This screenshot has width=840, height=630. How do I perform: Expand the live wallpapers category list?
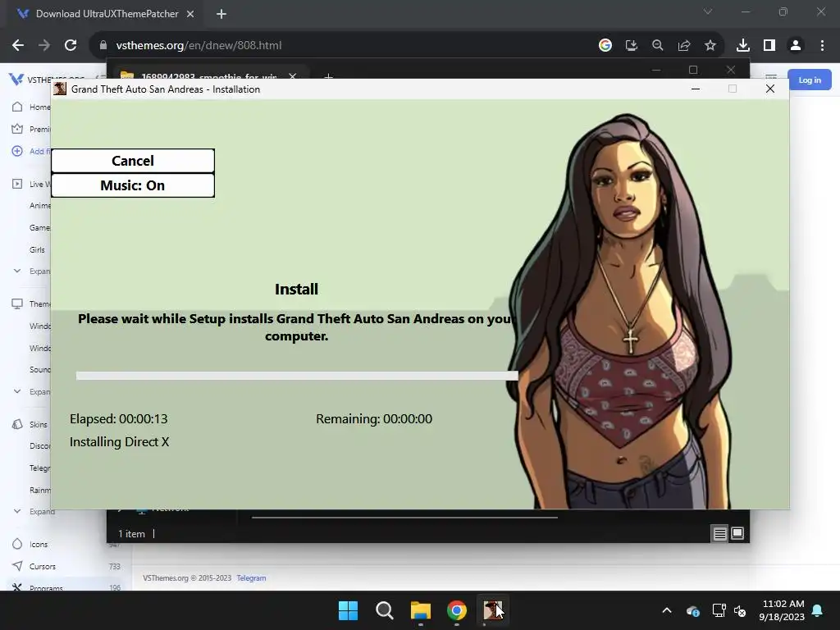[31, 271]
